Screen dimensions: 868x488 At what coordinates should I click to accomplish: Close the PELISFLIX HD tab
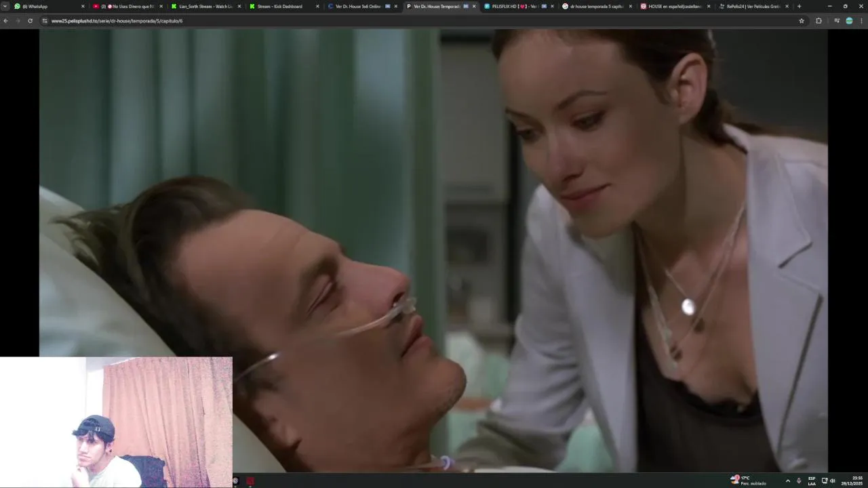point(552,6)
